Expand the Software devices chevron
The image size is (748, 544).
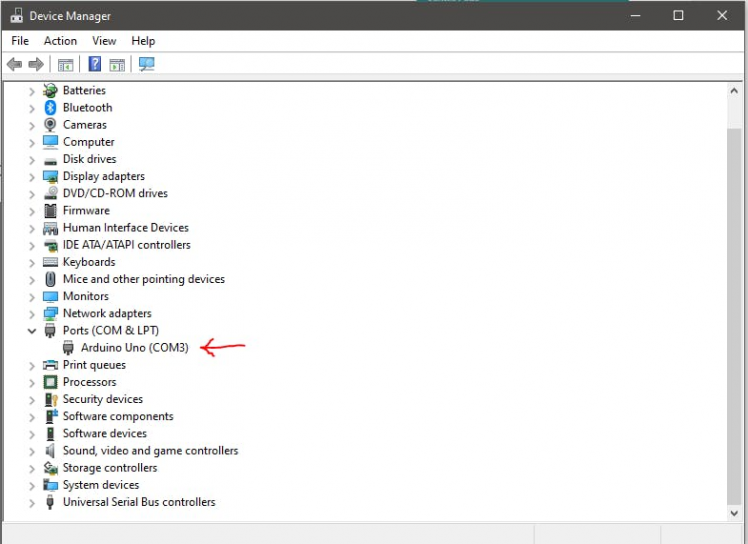(x=32, y=434)
